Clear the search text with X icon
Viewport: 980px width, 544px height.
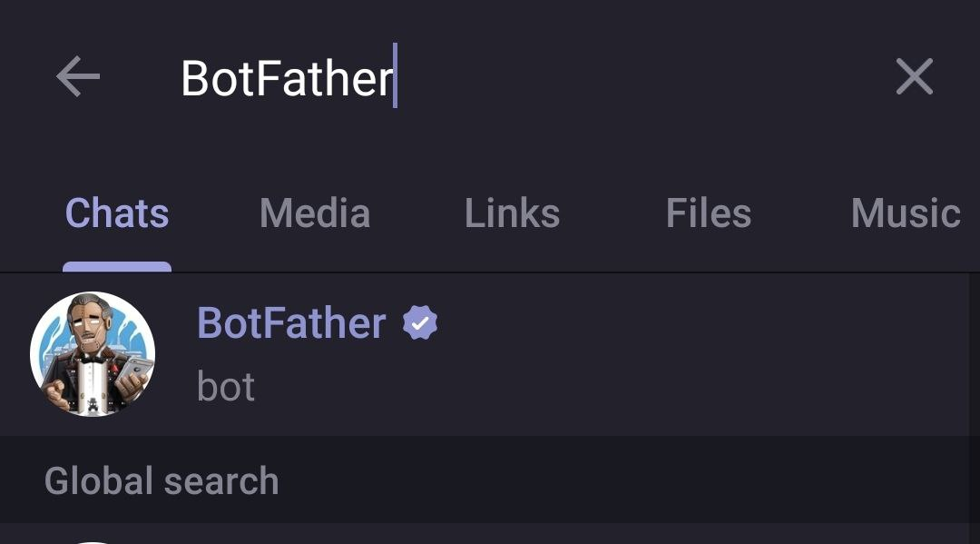914,77
